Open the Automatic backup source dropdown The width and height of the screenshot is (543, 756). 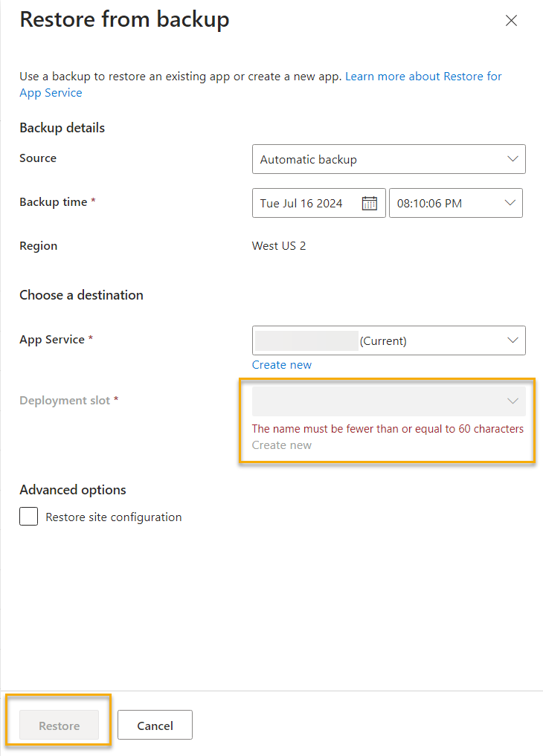pos(389,159)
